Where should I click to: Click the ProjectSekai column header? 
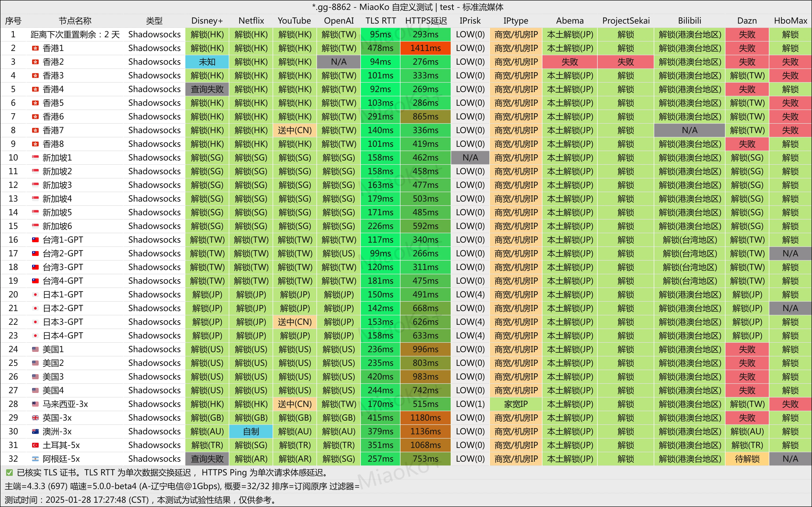(626, 21)
